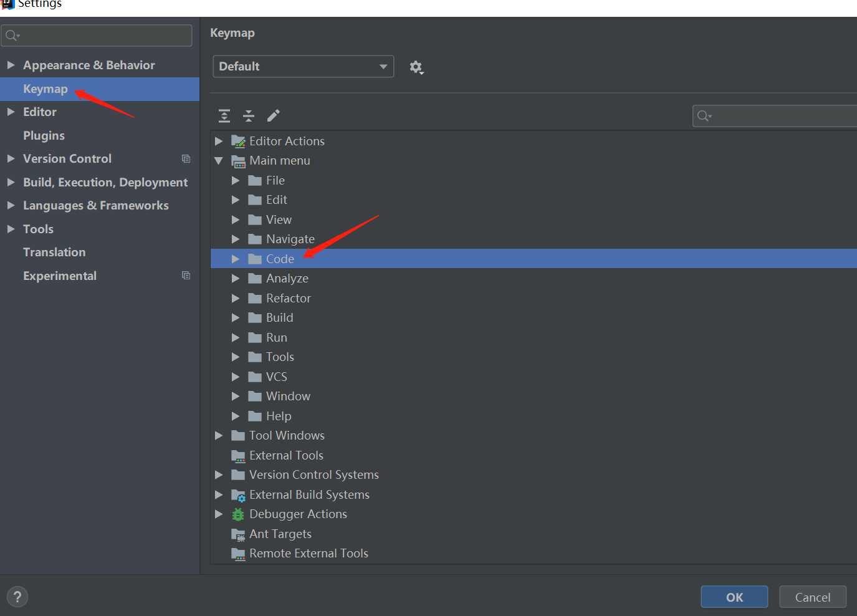Click the Collapse All toolbar icon

(249, 115)
